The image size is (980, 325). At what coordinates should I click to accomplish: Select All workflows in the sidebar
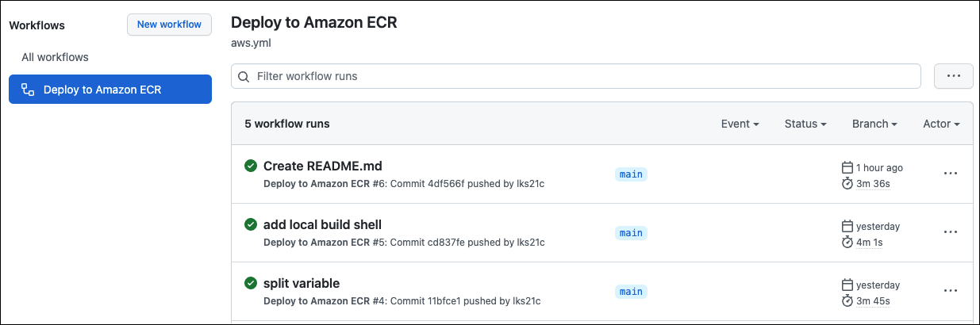(x=55, y=57)
